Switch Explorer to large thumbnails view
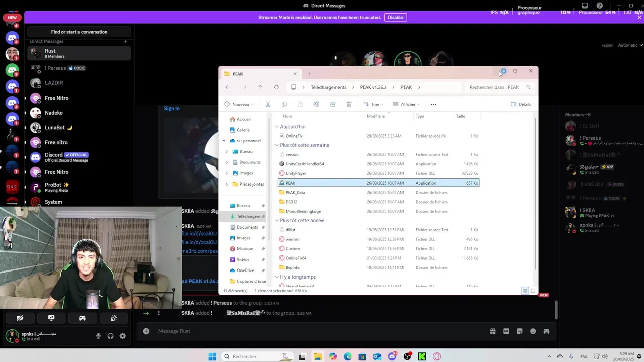This screenshot has height=362, width=644. [x=533, y=291]
